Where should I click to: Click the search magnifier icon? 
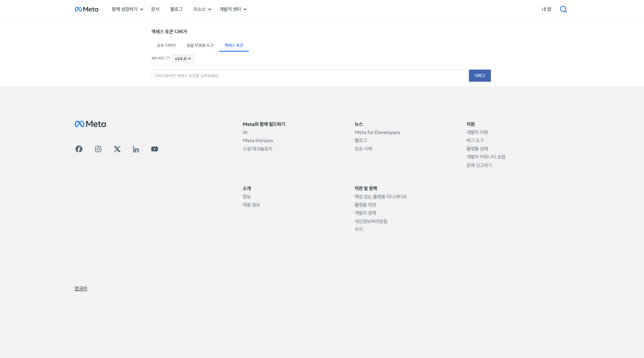563,9
